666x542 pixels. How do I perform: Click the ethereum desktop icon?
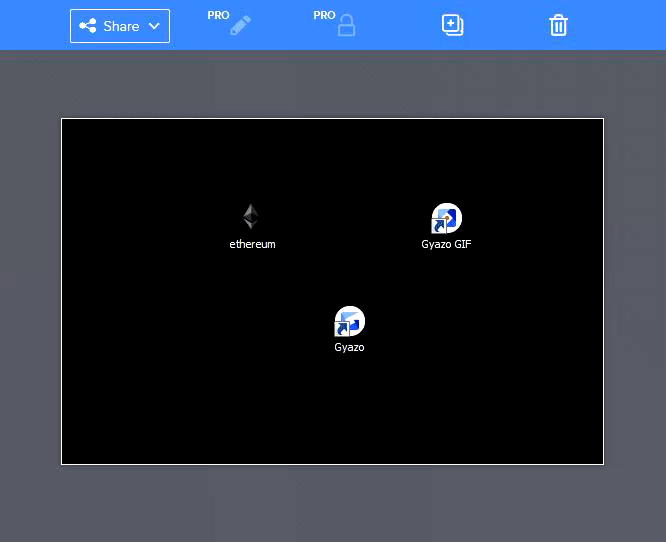(x=251, y=217)
